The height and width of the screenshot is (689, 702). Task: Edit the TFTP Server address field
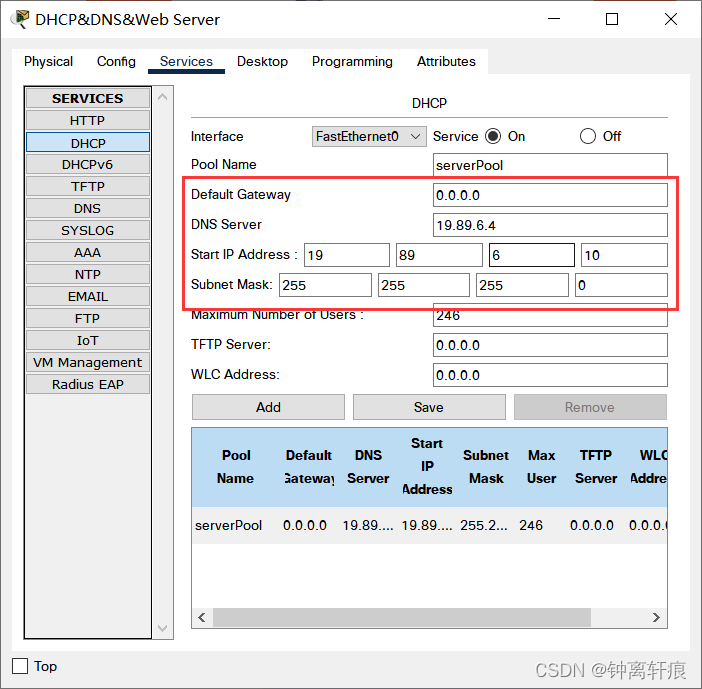(x=550, y=345)
